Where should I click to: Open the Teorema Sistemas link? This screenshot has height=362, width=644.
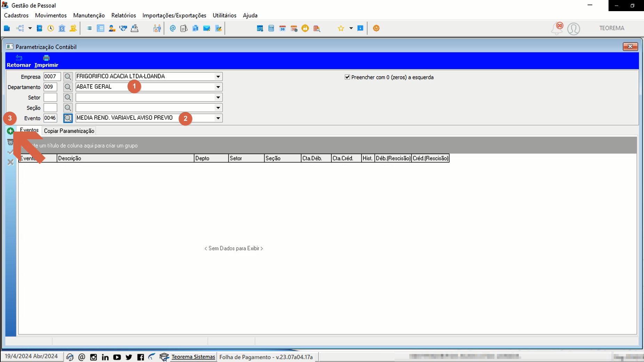(x=193, y=357)
